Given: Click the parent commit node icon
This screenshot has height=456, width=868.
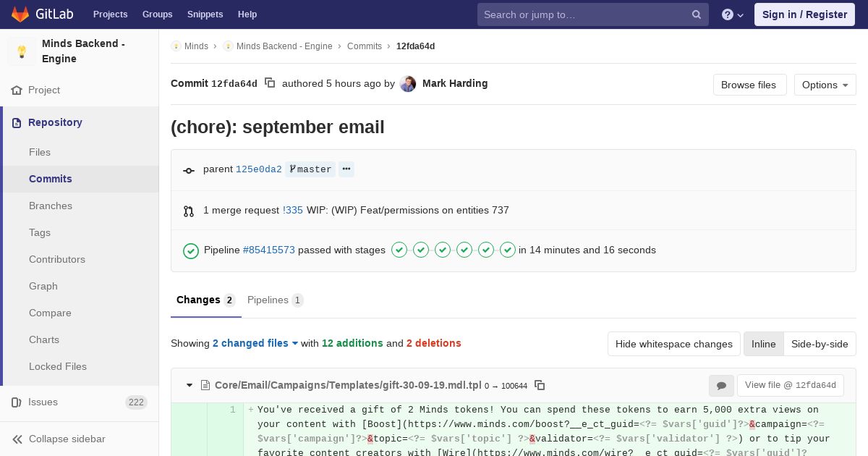Looking at the screenshot, I should (189, 171).
